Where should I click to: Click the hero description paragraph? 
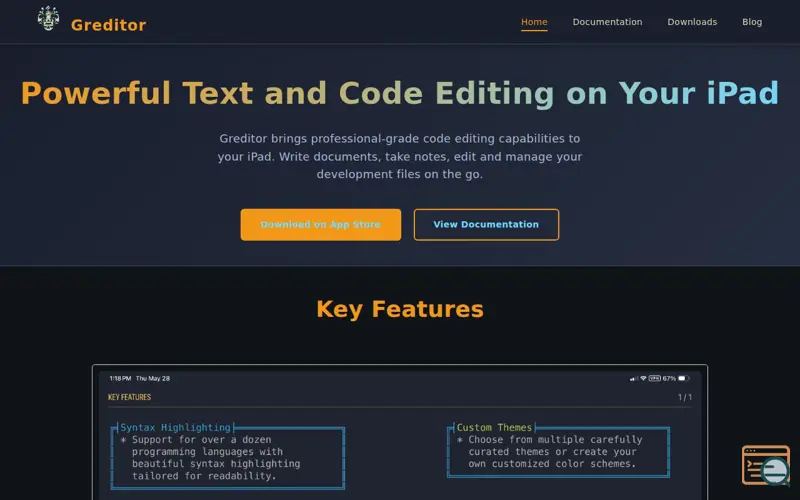coord(400,156)
